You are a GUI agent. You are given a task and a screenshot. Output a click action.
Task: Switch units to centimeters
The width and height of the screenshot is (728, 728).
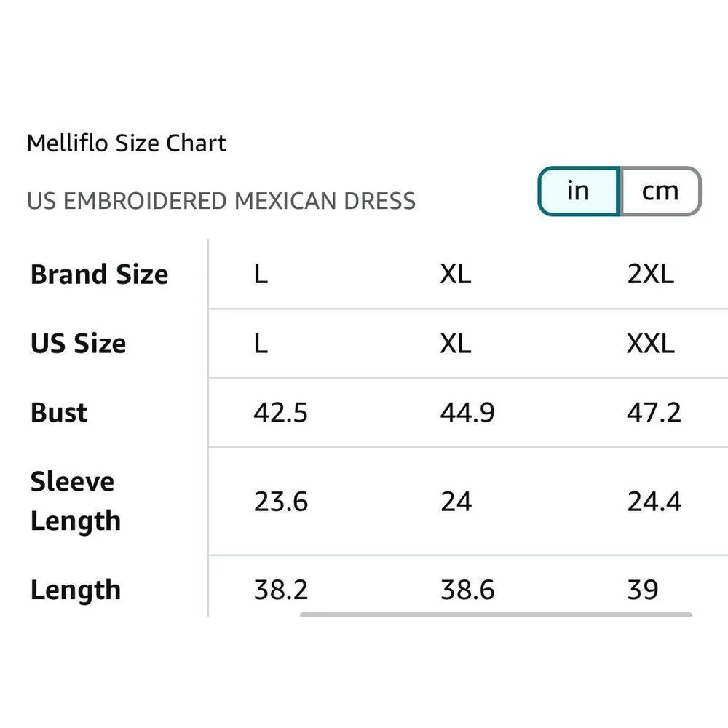659,191
